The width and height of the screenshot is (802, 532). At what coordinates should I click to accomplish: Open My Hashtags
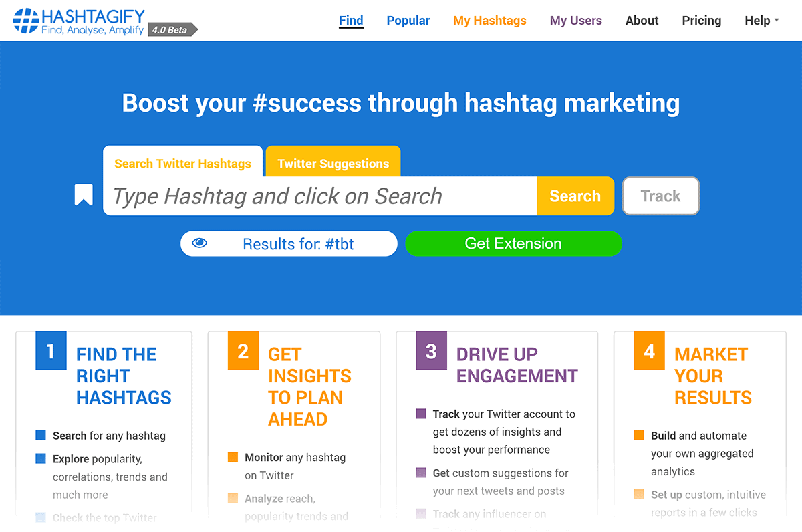click(x=490, y=21)
